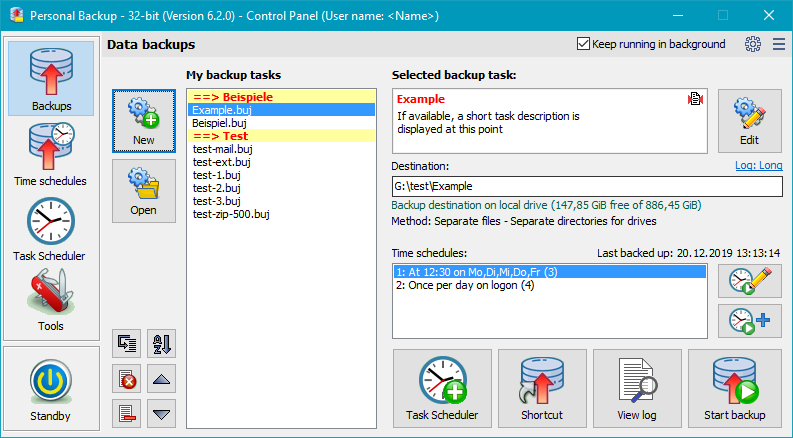
Task: Click the Last backed up date text
Action: [689, 253]
